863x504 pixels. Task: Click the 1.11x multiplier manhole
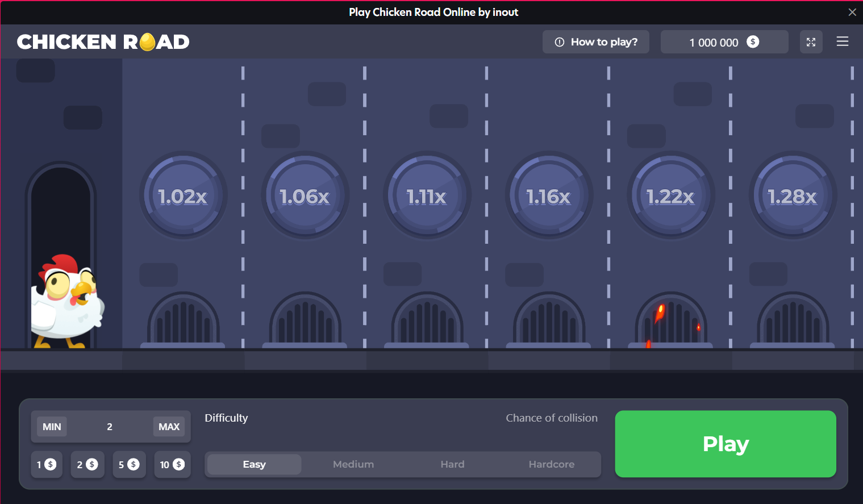click(x=427, y=195)
